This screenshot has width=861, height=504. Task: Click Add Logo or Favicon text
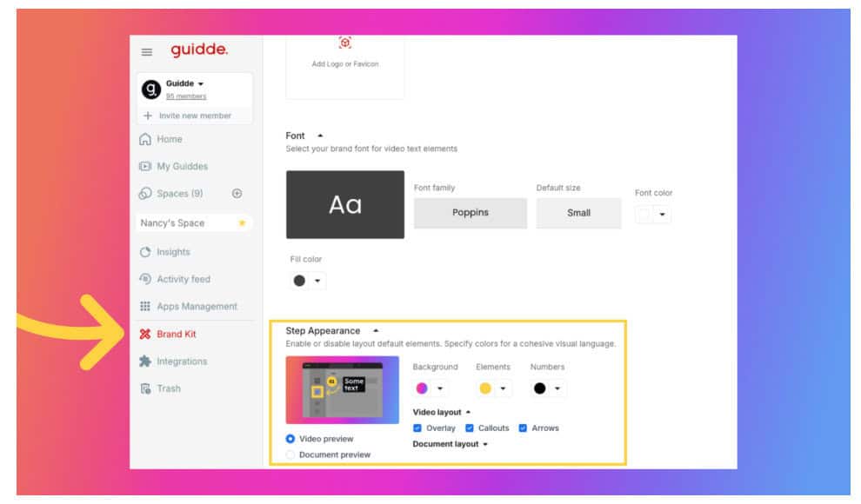pyautogui.click(x=345, y=64)
